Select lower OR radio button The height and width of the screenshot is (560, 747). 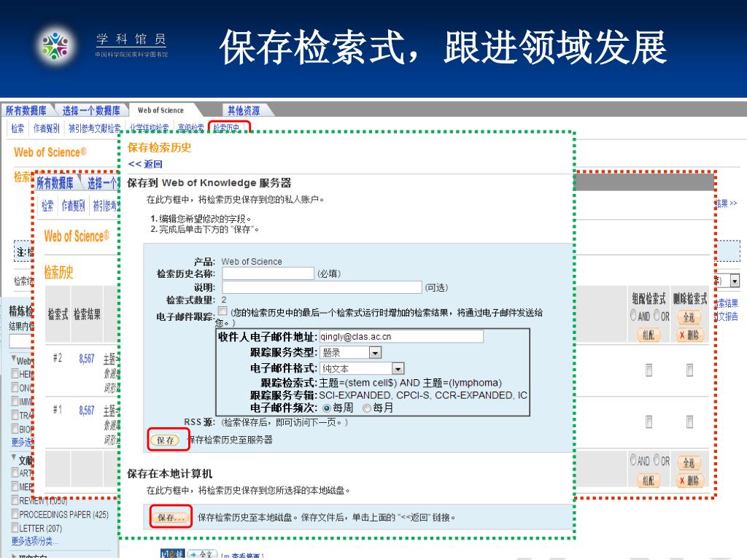[x=657, y=460]
